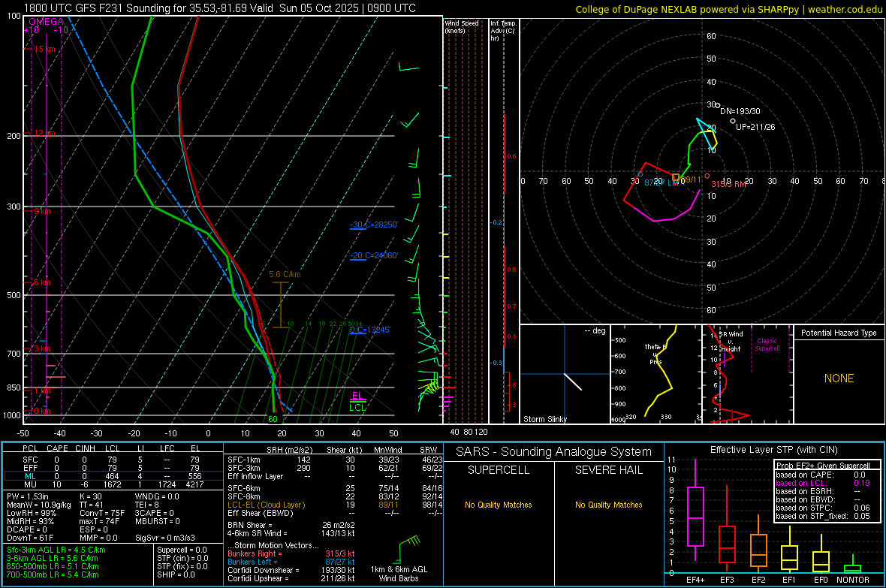Click the 12 km height marker

44,134
